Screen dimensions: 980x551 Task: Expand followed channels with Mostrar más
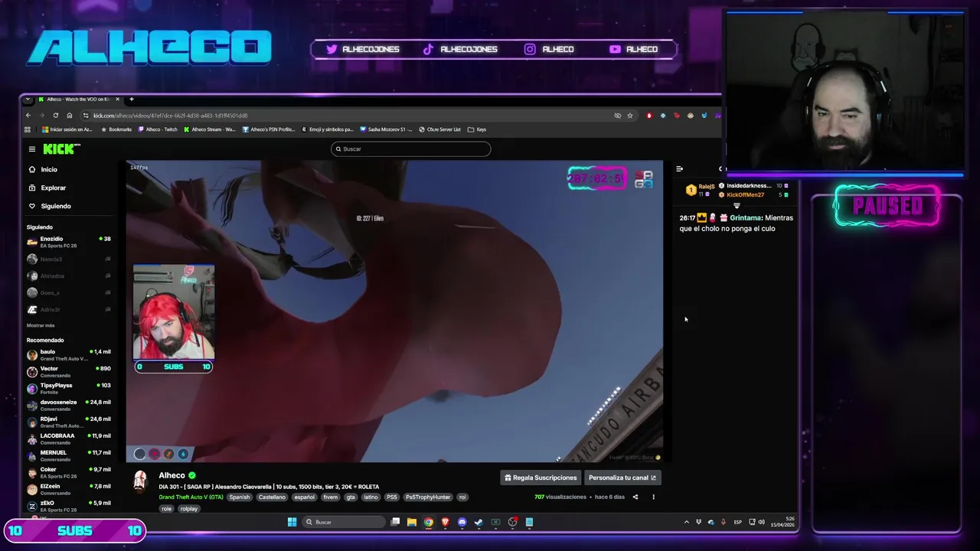pyautogui.click(x=40, y=325)
